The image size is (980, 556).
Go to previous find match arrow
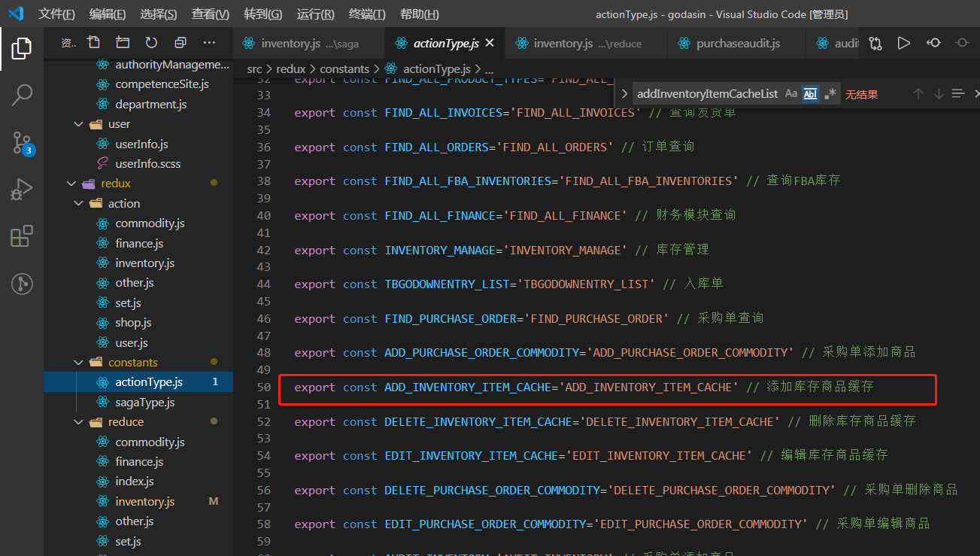(918, 94)
